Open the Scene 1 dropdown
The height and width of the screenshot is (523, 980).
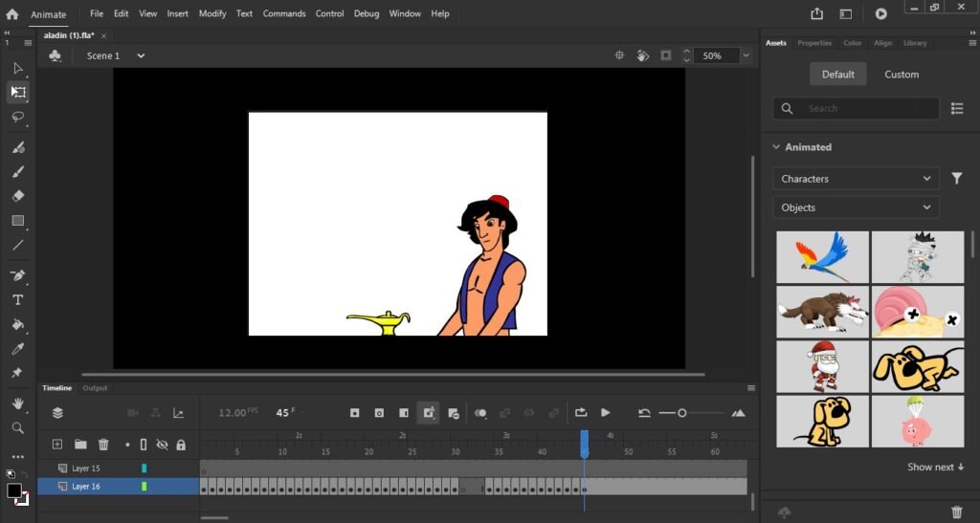pyautogui.click(x=141, y=55)
